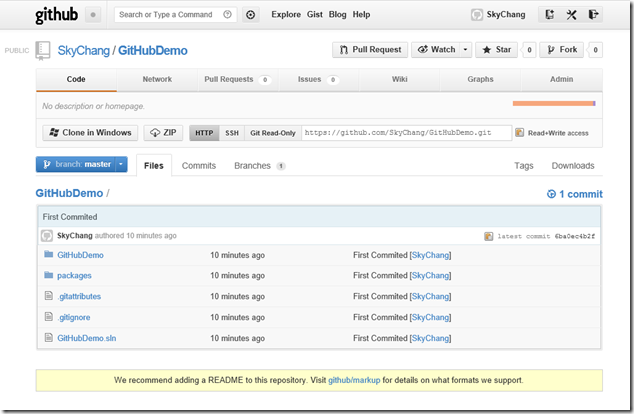Copy latest commit SHA icon
Image resolution: width=634 pixels, height=414 pixels.
pos(488,236)
